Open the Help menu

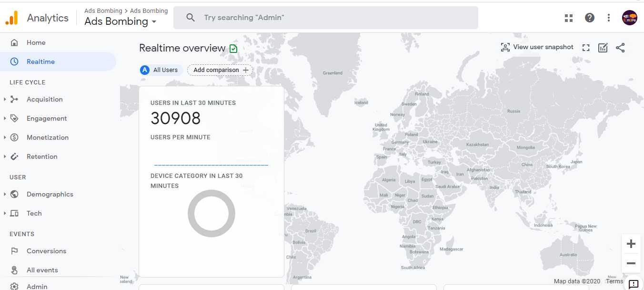589,18
